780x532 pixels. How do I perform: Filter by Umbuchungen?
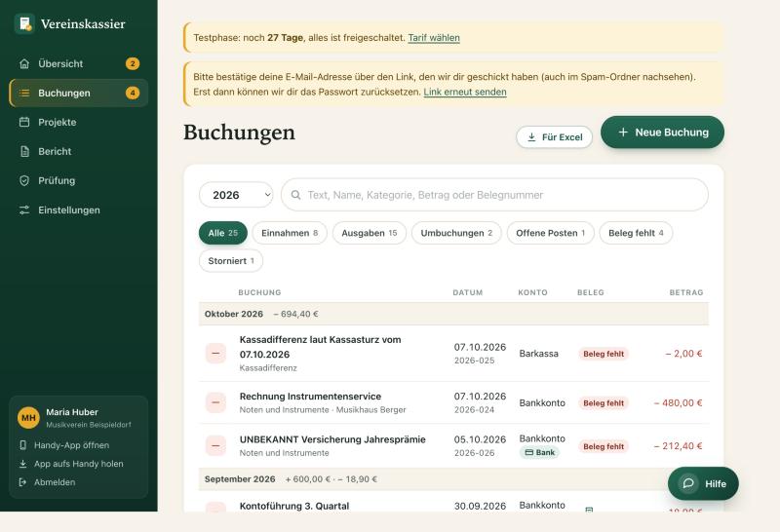click(x=456, y=233)
